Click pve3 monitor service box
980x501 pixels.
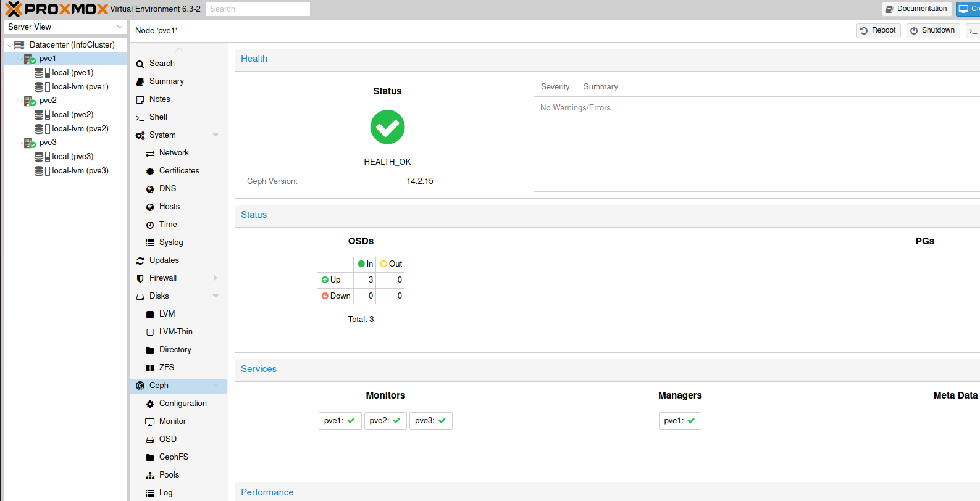point(430,421)
